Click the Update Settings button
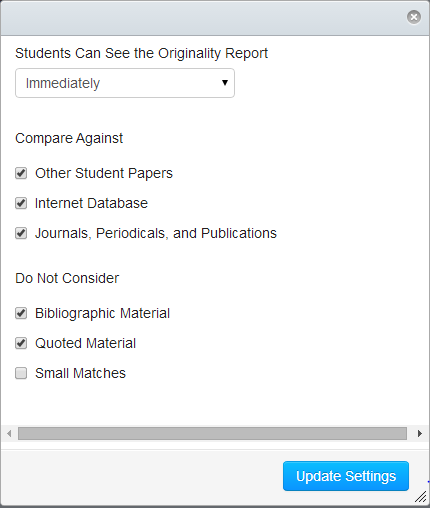 (346, 476)
